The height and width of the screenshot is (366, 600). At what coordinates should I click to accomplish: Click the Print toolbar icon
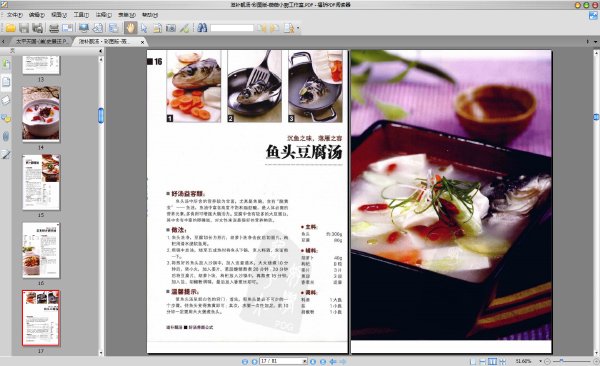coord(54,28)
